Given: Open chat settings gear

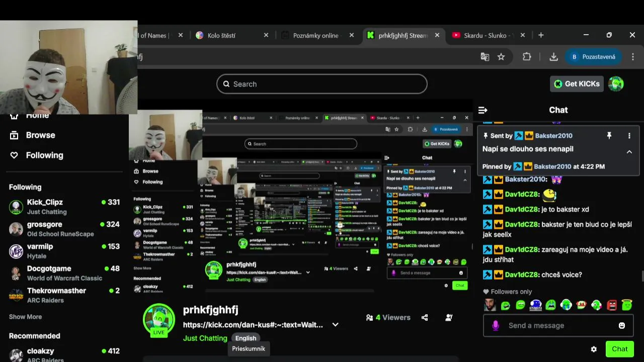Looking at the screenshot, I should pos(594,349).
